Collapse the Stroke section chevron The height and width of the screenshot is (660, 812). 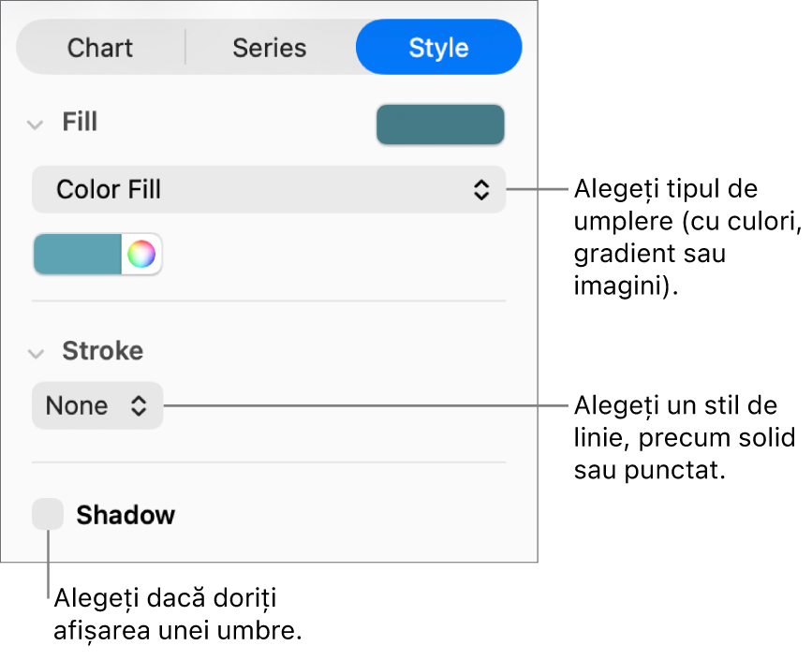click(36, 353)
